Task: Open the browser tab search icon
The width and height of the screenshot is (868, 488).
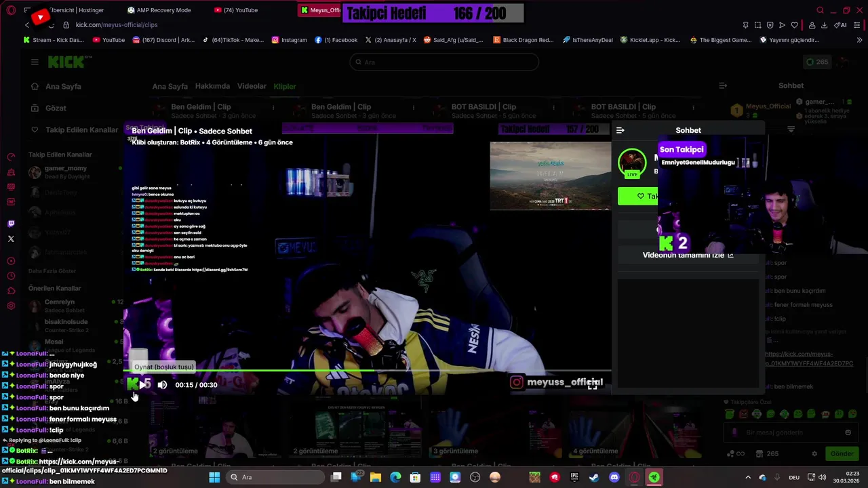Action: [820, 10]
